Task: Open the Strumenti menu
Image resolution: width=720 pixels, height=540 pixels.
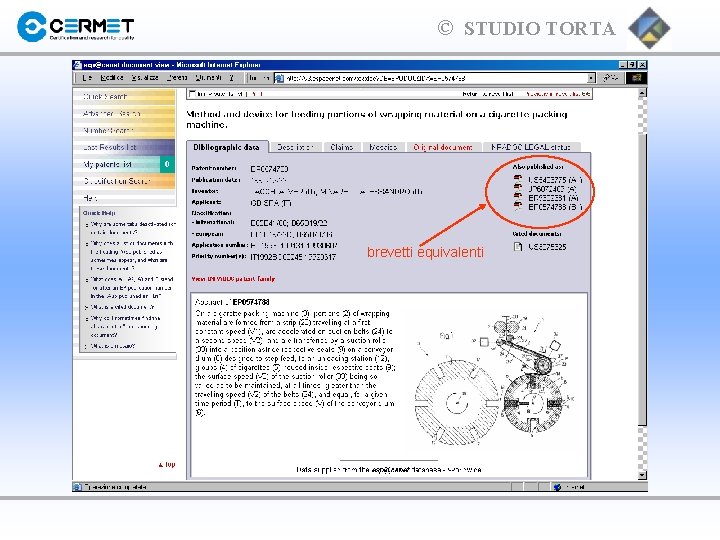Action: [x=208, y=78]
